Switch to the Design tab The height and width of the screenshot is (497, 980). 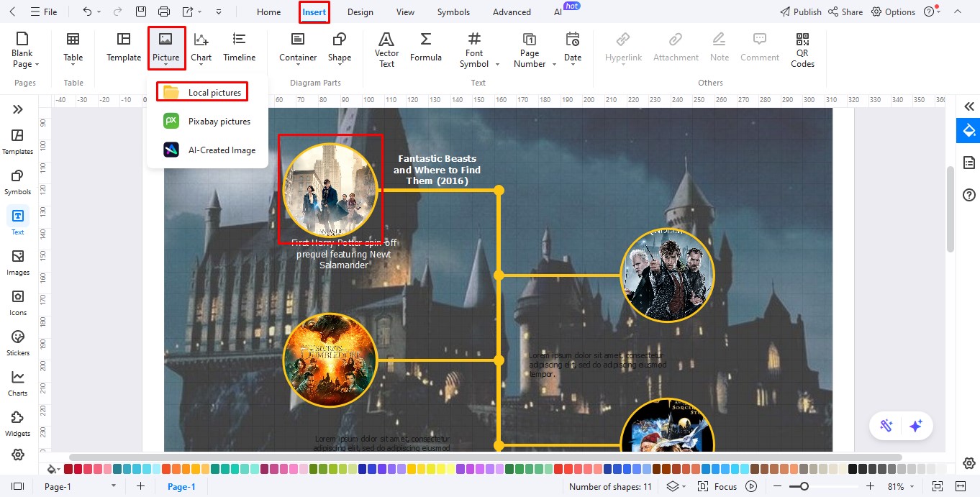pyautogui.click(x=360, y=12)
